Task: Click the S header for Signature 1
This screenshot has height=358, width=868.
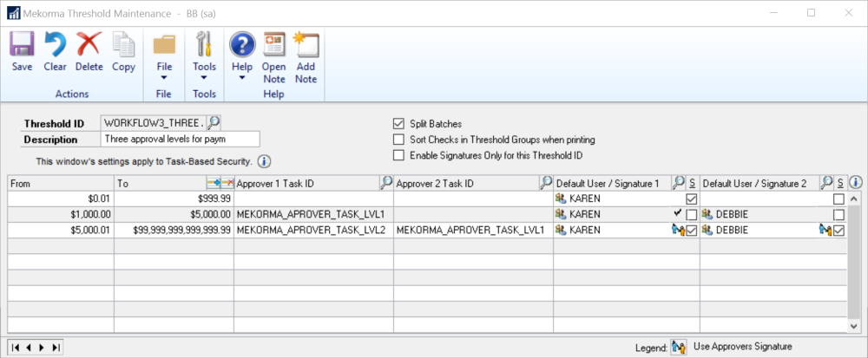Action: tap(692, 183)
